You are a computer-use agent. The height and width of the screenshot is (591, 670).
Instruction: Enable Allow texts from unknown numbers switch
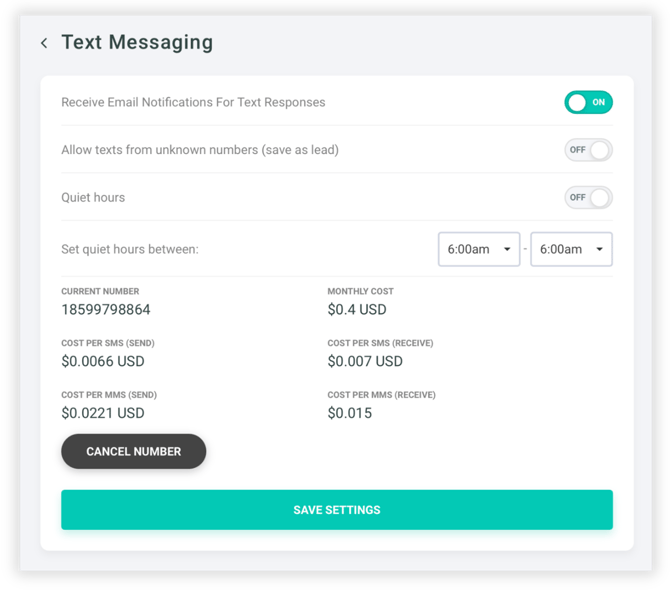(x=588, y=150)
